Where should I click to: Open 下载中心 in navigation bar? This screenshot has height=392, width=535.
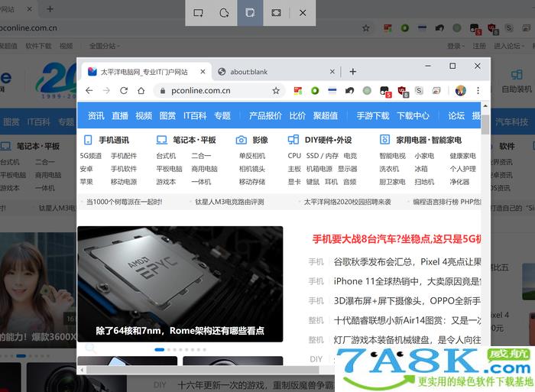click(413, 115)
